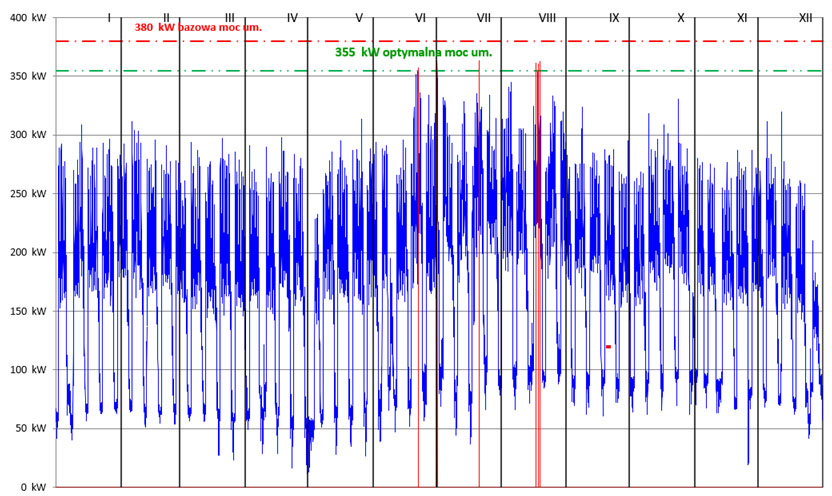The image size is (832, 496).
Task: Select the month XI label
Action: tap(742, 18)
